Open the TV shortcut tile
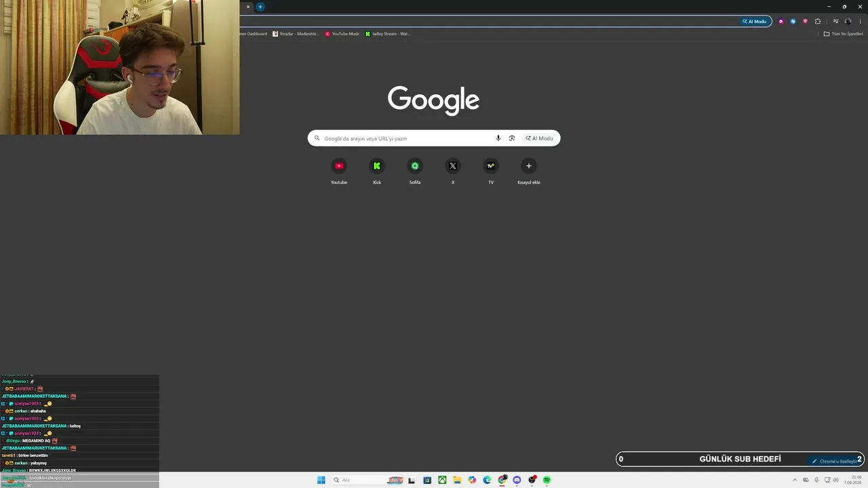This screenshot has height=488, width=868. coord(491,171)
